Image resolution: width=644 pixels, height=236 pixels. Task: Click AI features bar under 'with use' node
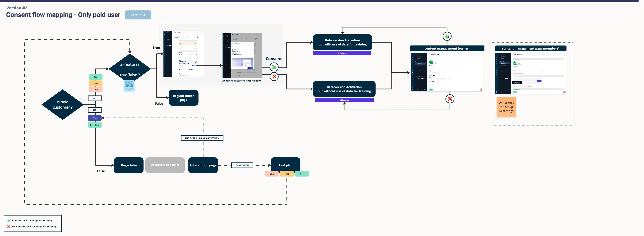click(x=342, y=53)
